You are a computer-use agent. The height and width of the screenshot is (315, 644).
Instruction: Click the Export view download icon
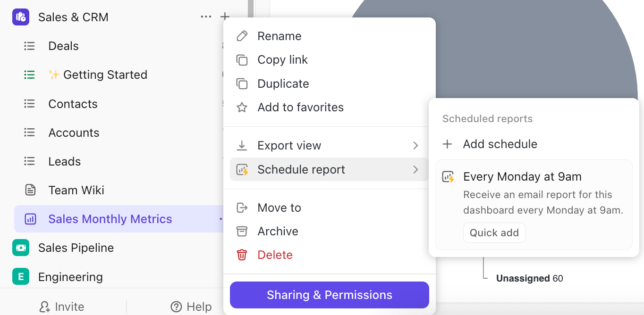(x=242, y=145)
